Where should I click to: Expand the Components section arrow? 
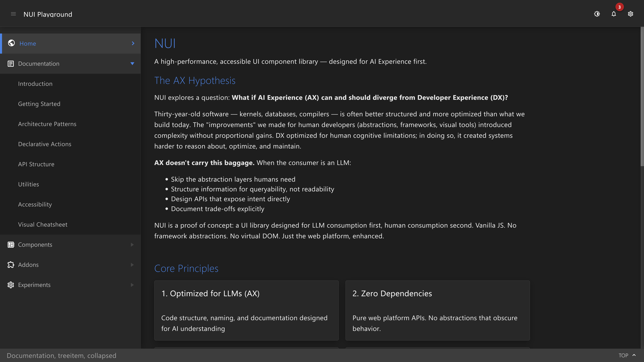(x=132, y=245)
